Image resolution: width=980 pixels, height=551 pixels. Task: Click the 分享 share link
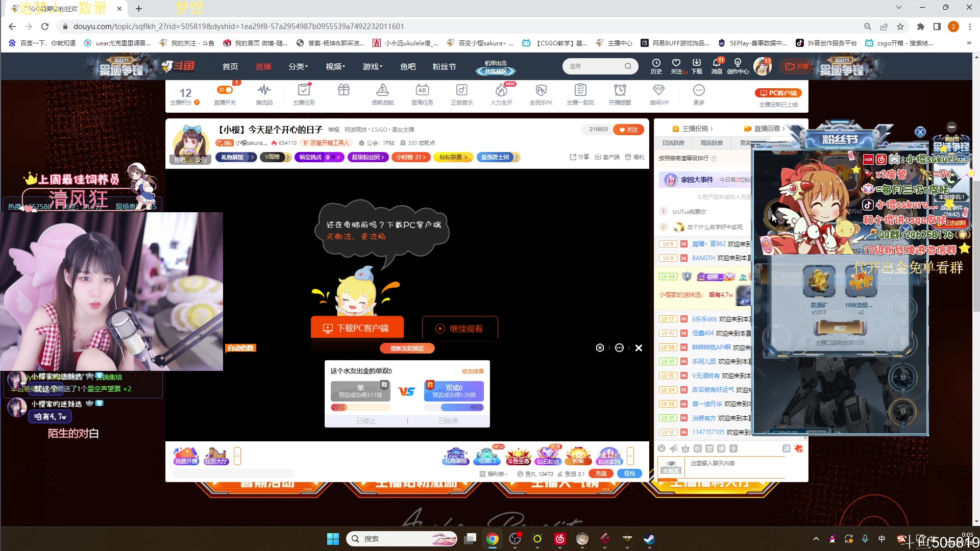point(580,157)
